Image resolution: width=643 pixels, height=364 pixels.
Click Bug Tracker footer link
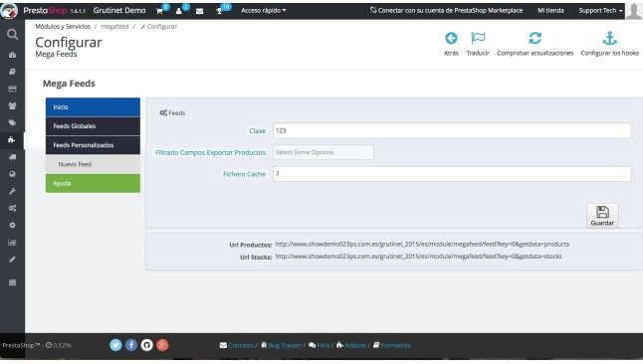pos(285,345)
